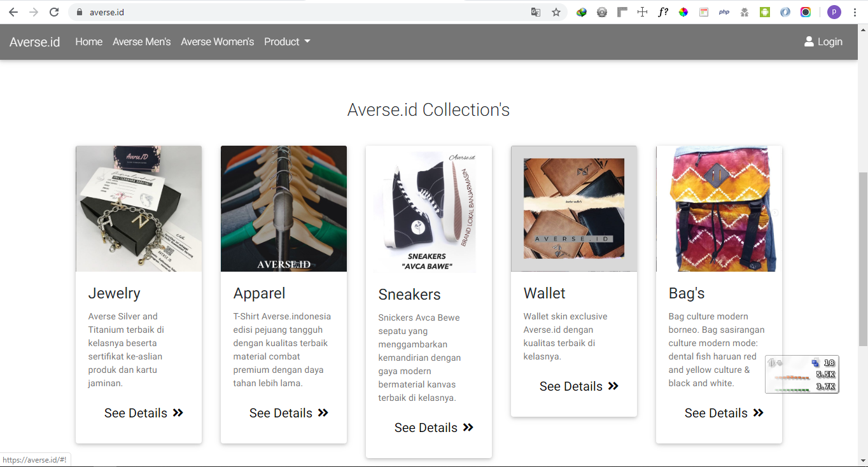The height and width of the screenshot is (467, 868).
Task: Expand the Product dropdown in navbar
Action: tap(287, 42)
